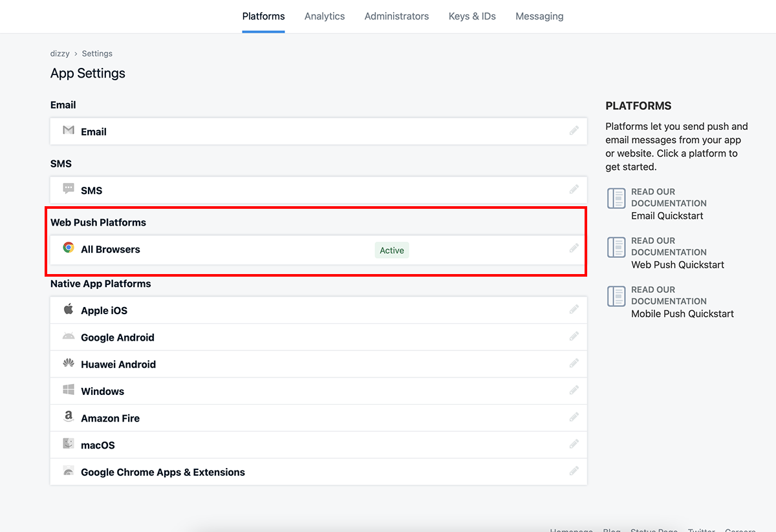The width and height of the screenshot is (776, 532).
Task: Click the Active status badge
Action: point(392,250)
